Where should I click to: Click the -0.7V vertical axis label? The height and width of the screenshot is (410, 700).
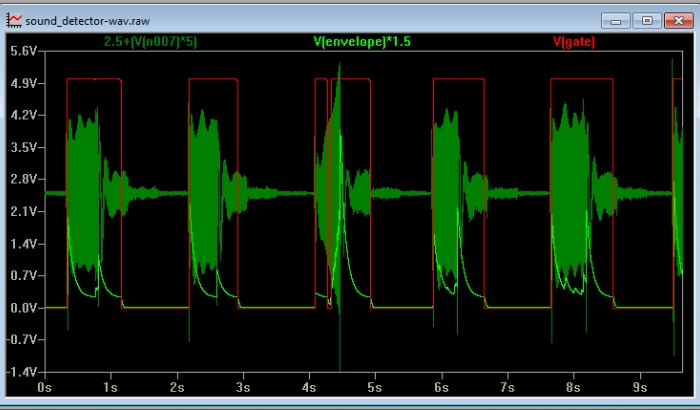[21, 340]
